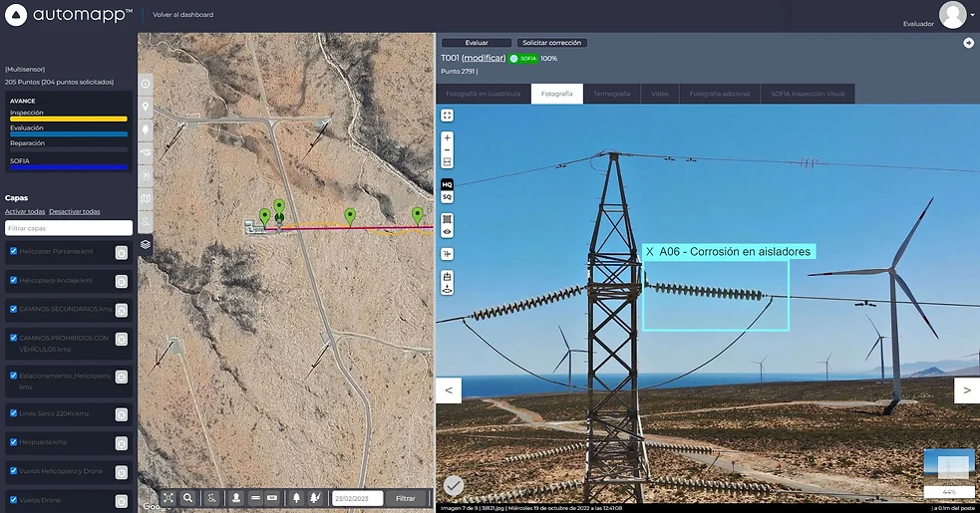Click the date field 23/02/2023
Screen dimensions: 980x513
tap(358, 498)
